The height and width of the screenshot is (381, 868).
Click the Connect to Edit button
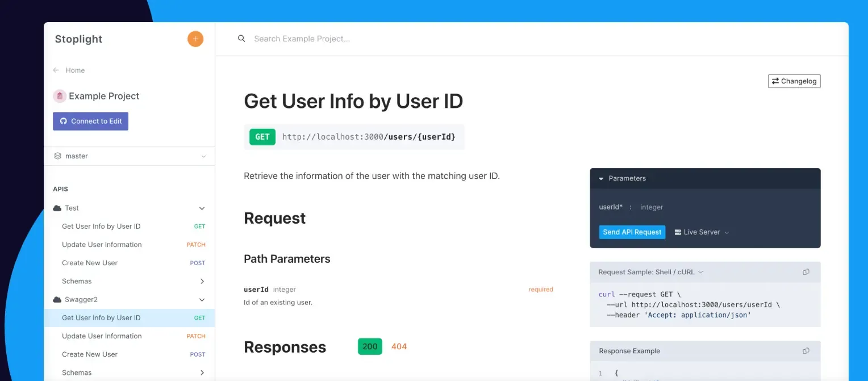tap(90, 121)
